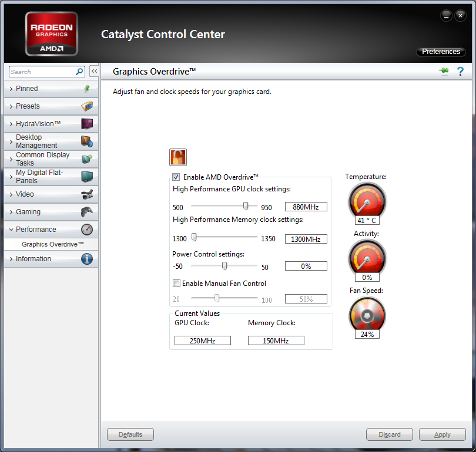Viewport: 476px width, 452px height.
Task: Open help via blue question mark
Action: pos(460,72)
